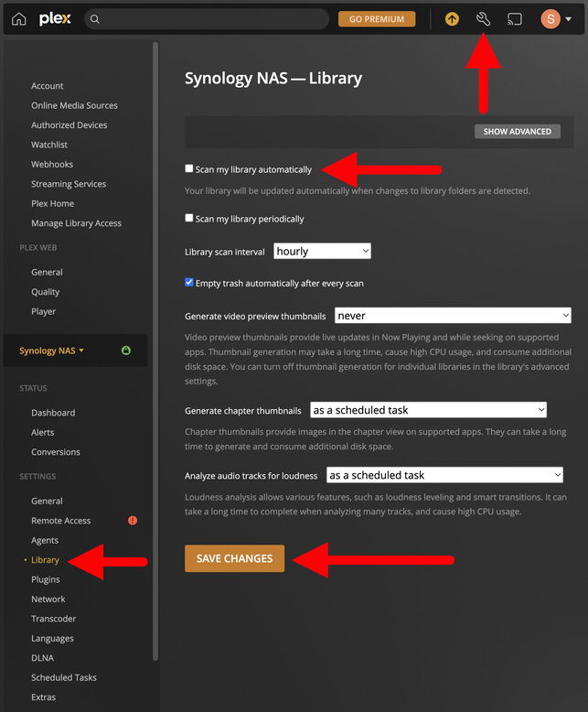The width and height of the screenshot is (588, 712).
Task: Open General under Settings section
Action: (47, 501)
